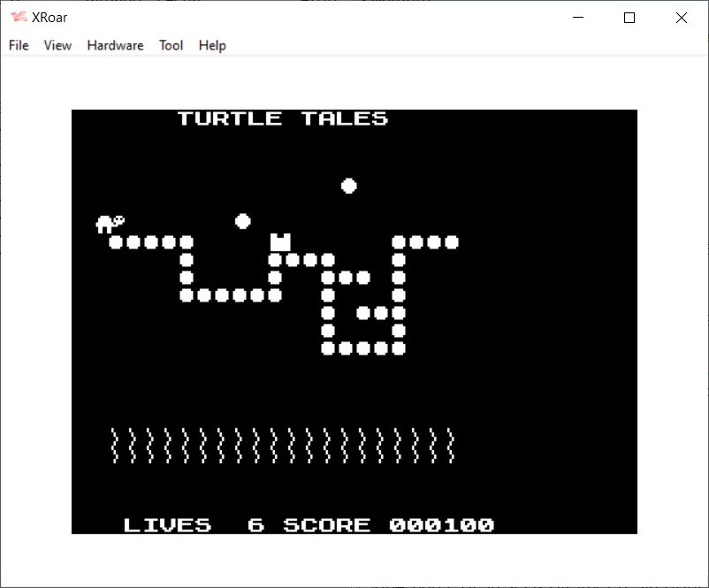Minimize the XRoar window
The image size is (709, 588).
579,18
